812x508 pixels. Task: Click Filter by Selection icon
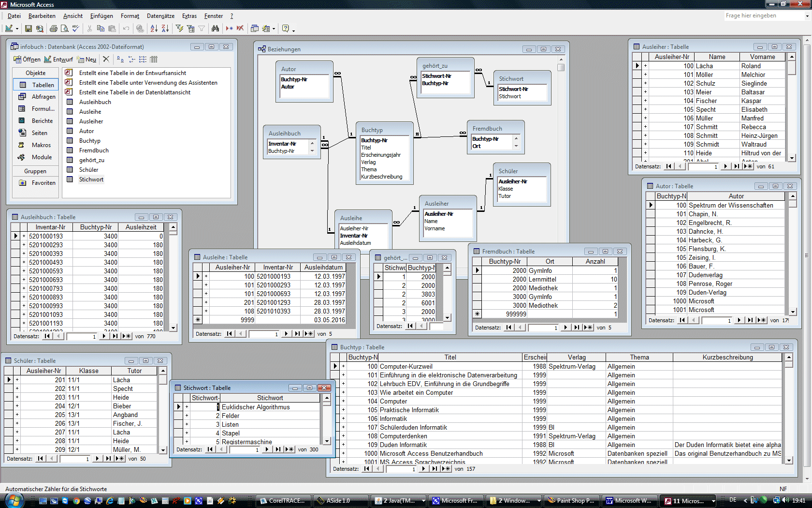coord(179,29)
